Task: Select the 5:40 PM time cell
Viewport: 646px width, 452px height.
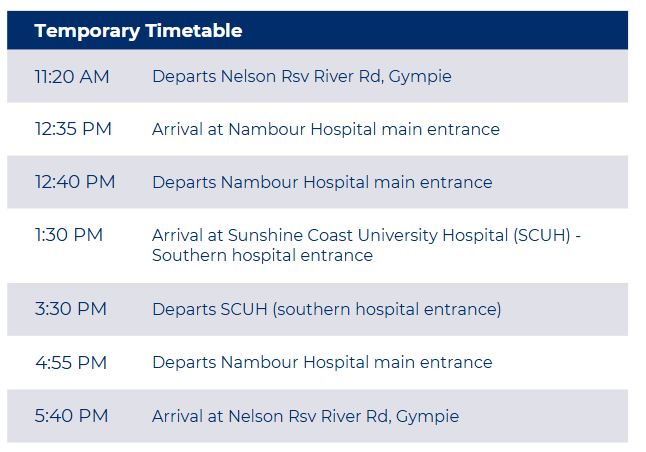Action: pos(72,415)
